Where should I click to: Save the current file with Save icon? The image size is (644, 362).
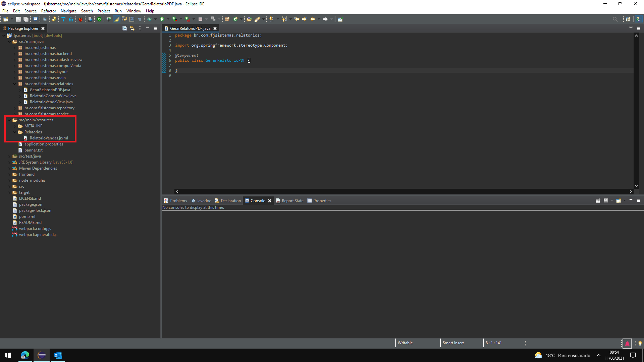click(x=18, y=19)
